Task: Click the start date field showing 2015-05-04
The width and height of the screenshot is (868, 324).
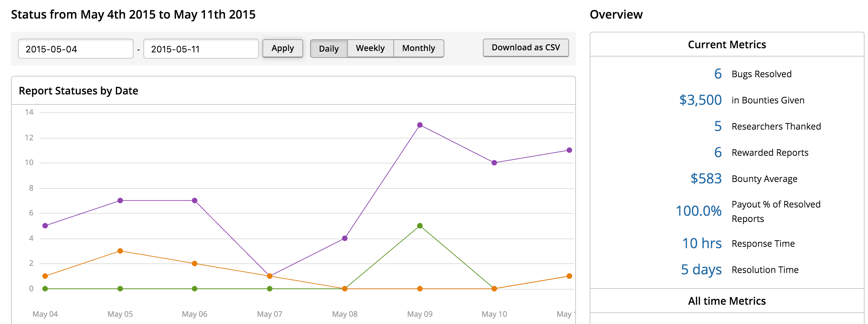Action: (x=75, y=49)
